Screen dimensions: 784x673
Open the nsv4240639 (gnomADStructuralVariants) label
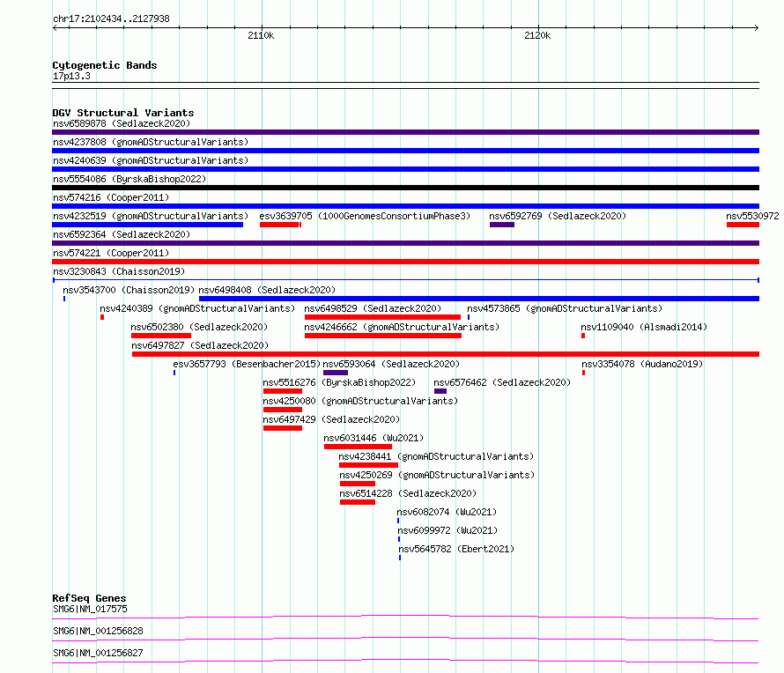click(x=151, y=160)
